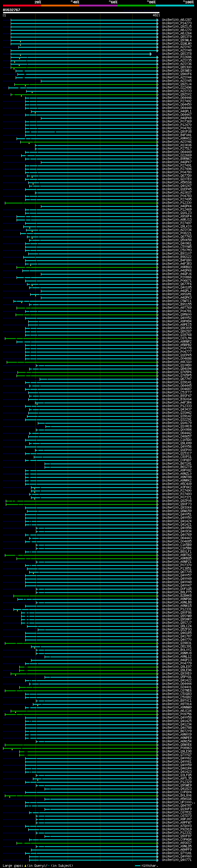Select the UniRef100_Q9ZSY2 label

[x=177, y=94]
